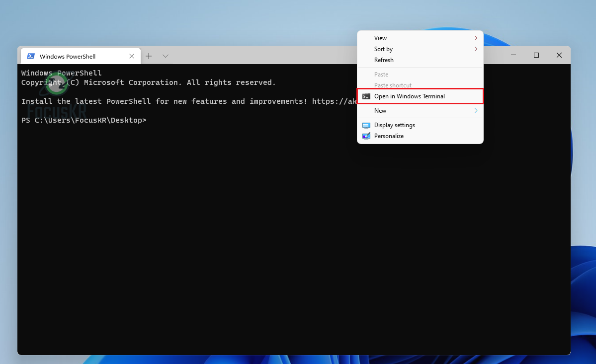The height and width of the screenshot is (364, 596).
Task: Click the Display settings monitor icon
Action: point(366,125)
